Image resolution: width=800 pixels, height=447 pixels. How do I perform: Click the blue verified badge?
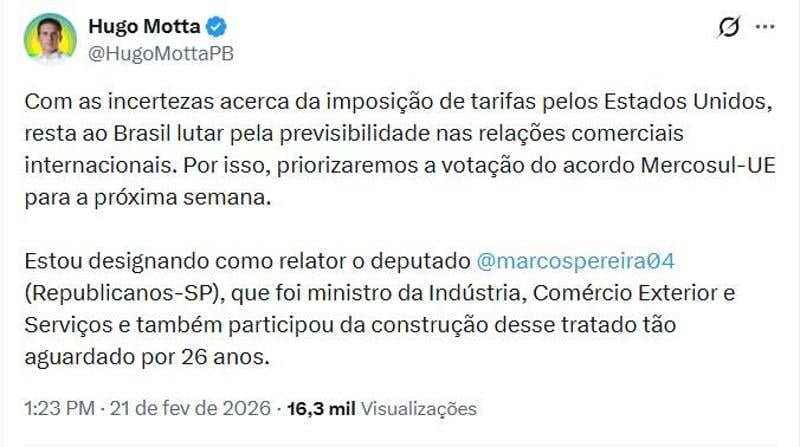(213, 28)
